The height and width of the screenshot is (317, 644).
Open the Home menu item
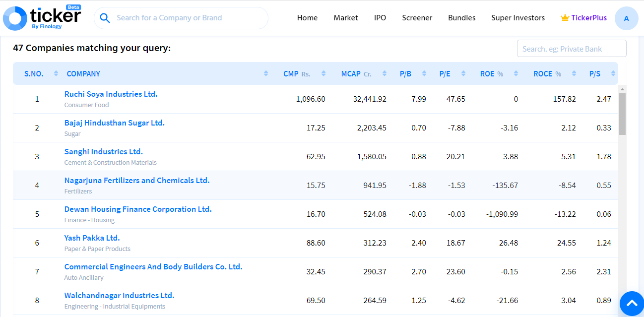[x=307, y=18]
